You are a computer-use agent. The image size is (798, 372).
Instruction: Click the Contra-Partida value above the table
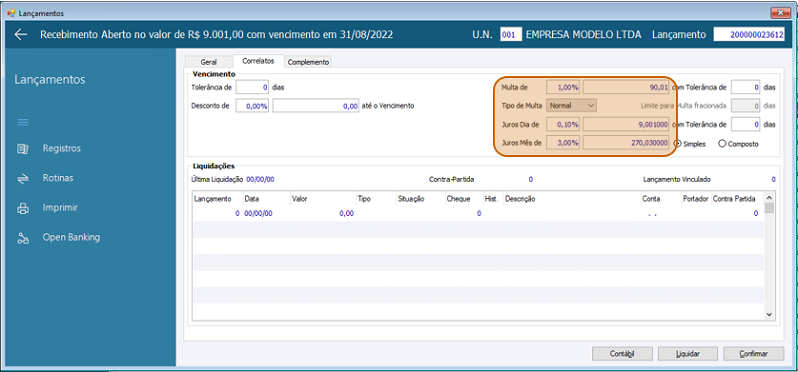(x=530, y=180)
